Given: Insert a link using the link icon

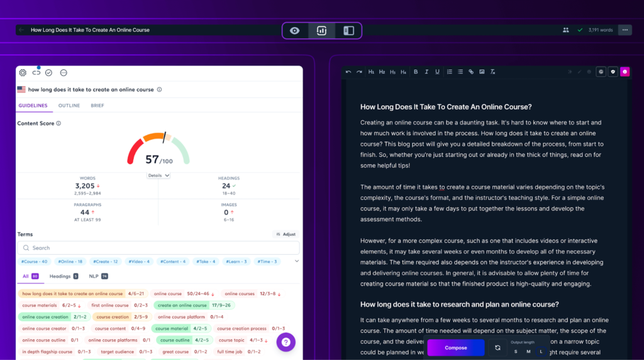Looking at the screenshot, I should coord(471,72).
